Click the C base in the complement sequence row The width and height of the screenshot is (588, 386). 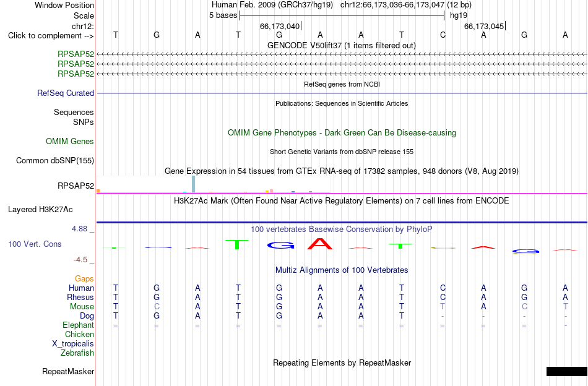443,35
